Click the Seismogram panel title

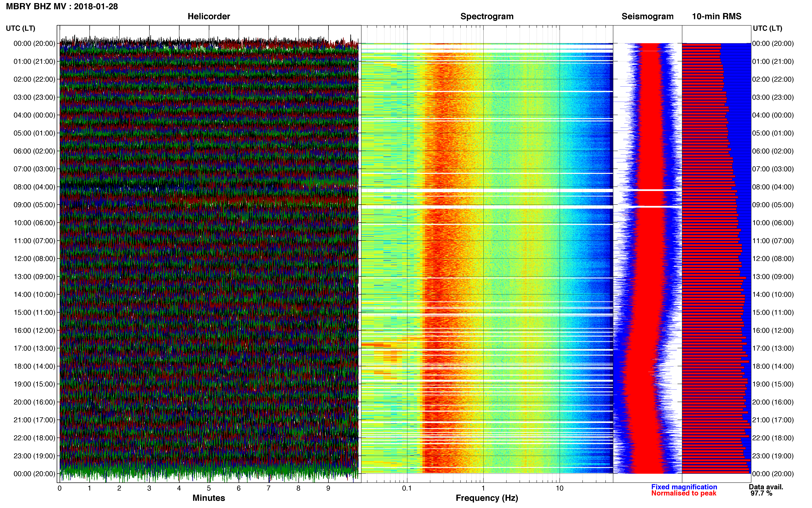(x=648, y=16)
